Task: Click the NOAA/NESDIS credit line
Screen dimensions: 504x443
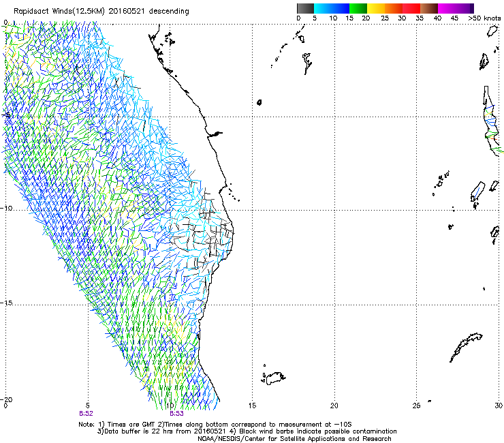Action: (x=294, y=439)
